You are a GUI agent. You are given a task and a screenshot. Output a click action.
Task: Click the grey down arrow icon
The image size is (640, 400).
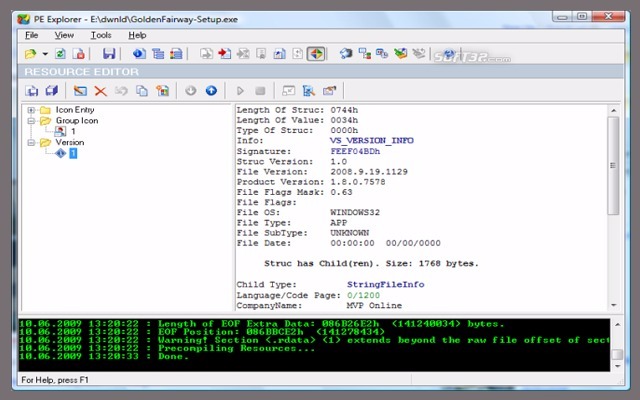coord(191,91)
